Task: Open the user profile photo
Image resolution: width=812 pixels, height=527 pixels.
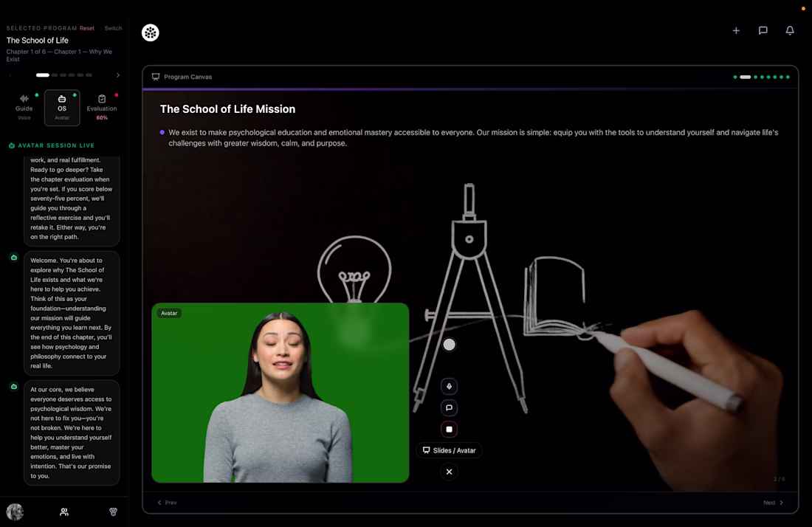Action: tap(15, 512)
